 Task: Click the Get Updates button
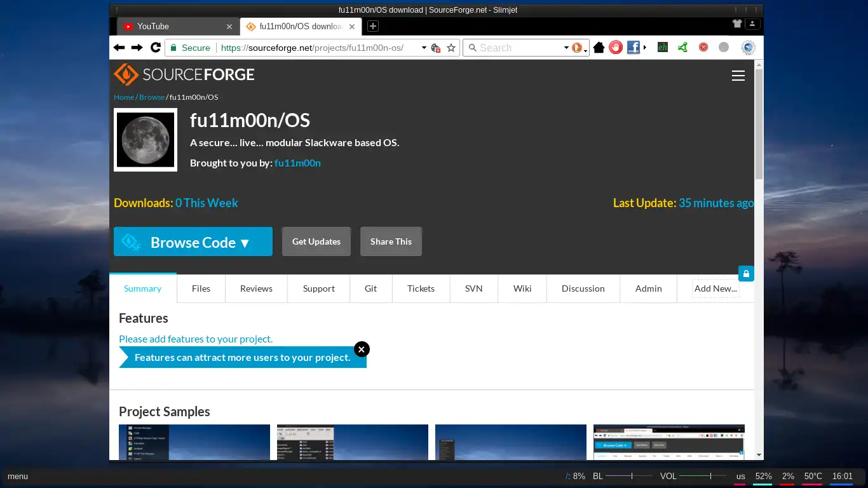(316, 241)
